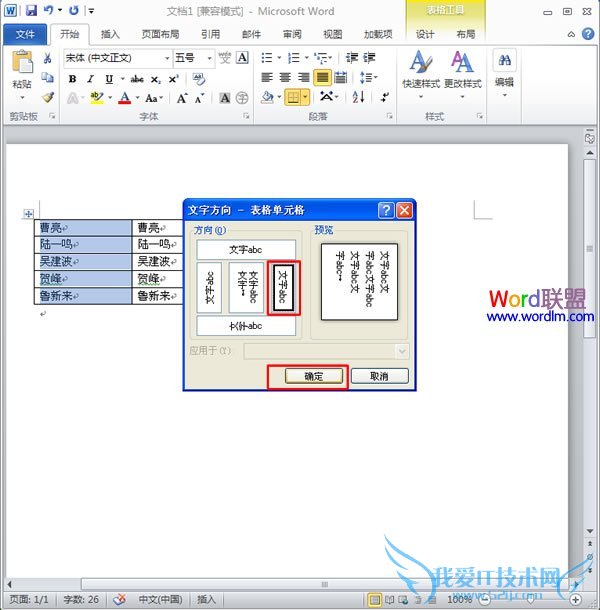This screenshot has height=610, width=600.
Task: Select the bottom flipped 文字abc direction option
Action: [246, 326]
